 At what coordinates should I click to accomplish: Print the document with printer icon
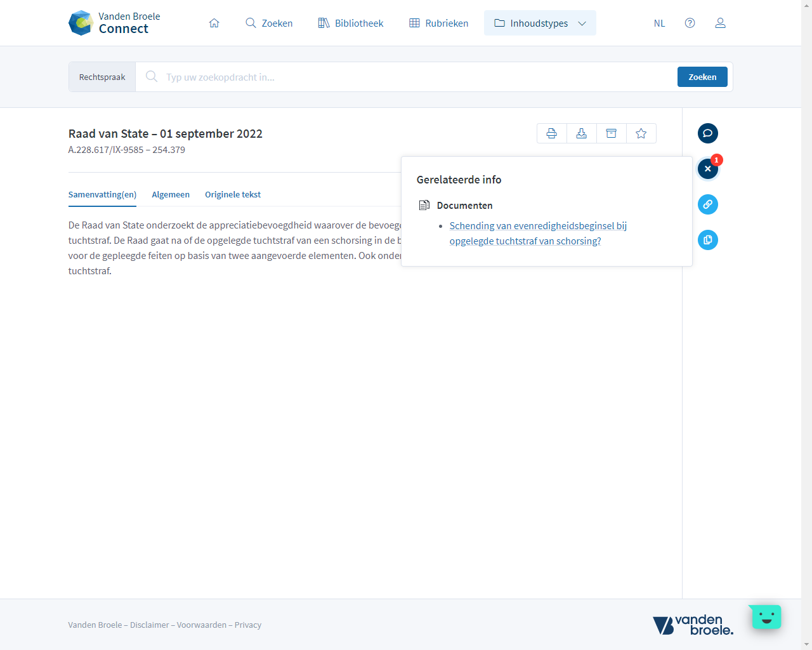click(552, 133)
